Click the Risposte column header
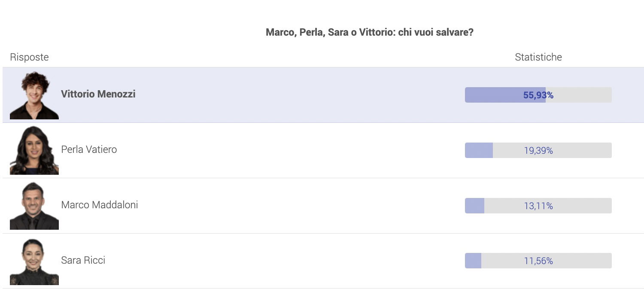644x298 pixels. tap(29, 57)
